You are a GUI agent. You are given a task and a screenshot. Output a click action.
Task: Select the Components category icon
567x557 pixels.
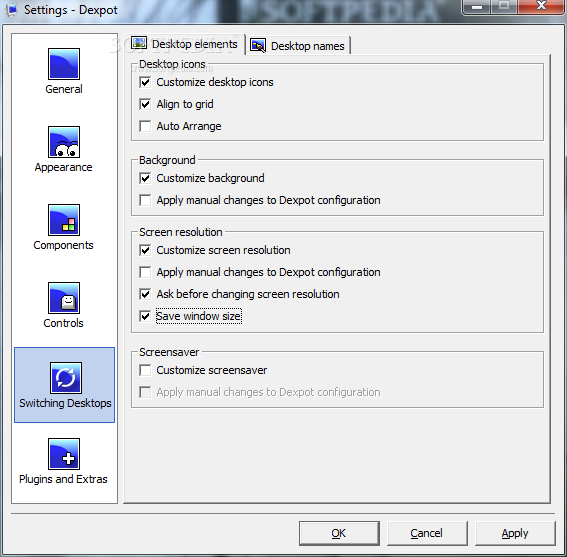(x=64, y=220)
